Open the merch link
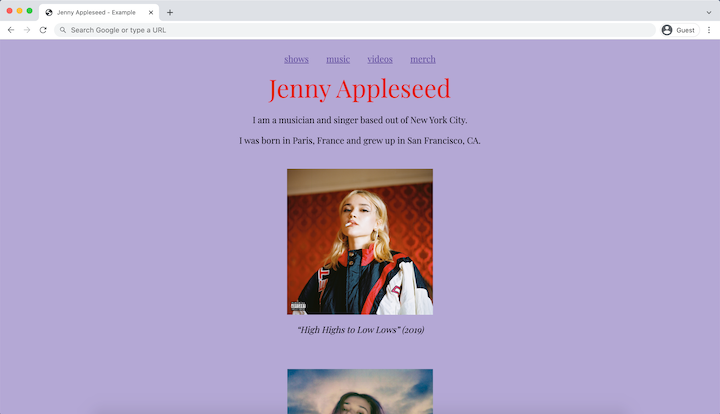The width and height of the screenshot is (720, 414). pyautogui.click(x=423, y=59)
